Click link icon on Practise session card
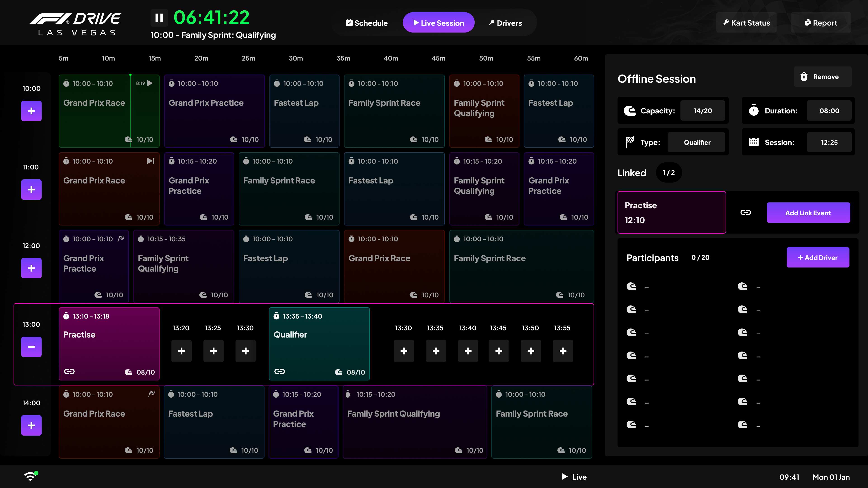The height and width of the screenshot is (488, 868). (69, 371)
